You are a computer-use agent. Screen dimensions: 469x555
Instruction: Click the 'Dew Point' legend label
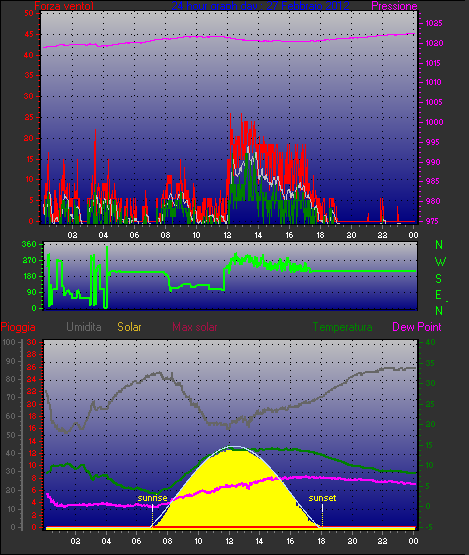click(x=417, y=327)
